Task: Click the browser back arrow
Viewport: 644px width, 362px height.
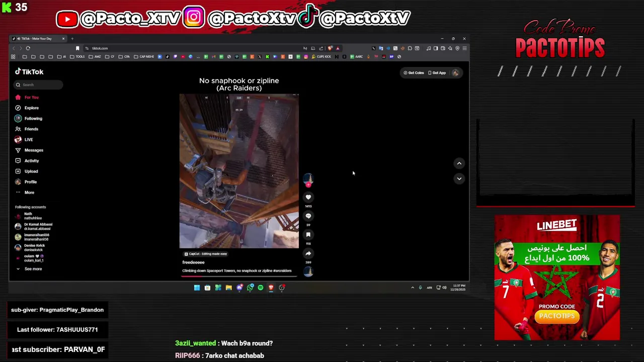Action: tap(14, 48)
